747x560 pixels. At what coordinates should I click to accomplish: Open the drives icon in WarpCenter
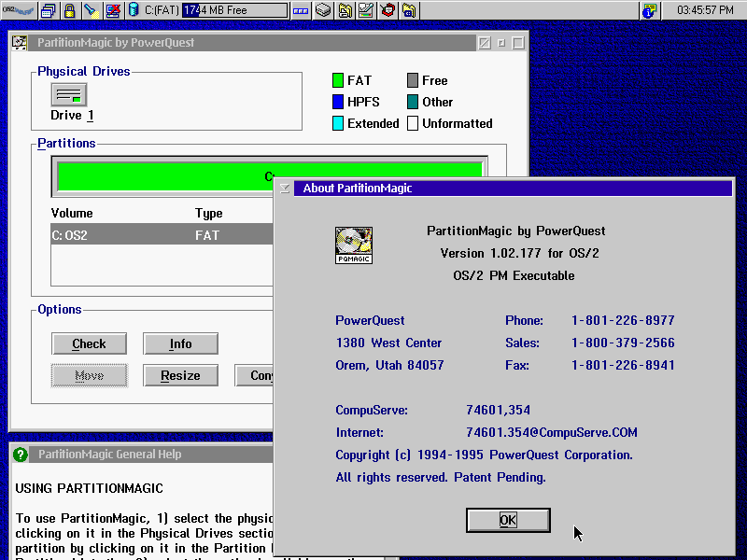[x=323, y=10]
